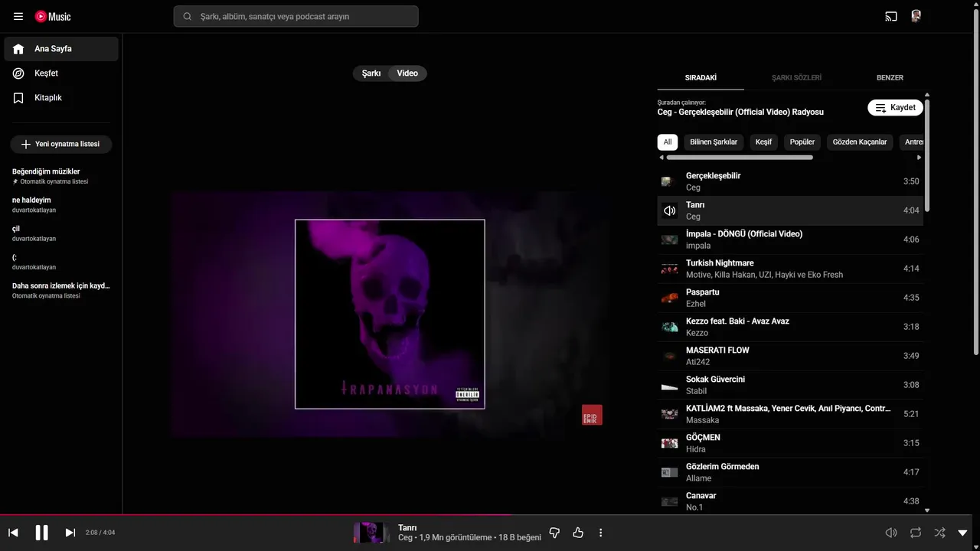The image size is (980, 551).
Task: Click player bar song thumbnail
Action: coord(371,533)
